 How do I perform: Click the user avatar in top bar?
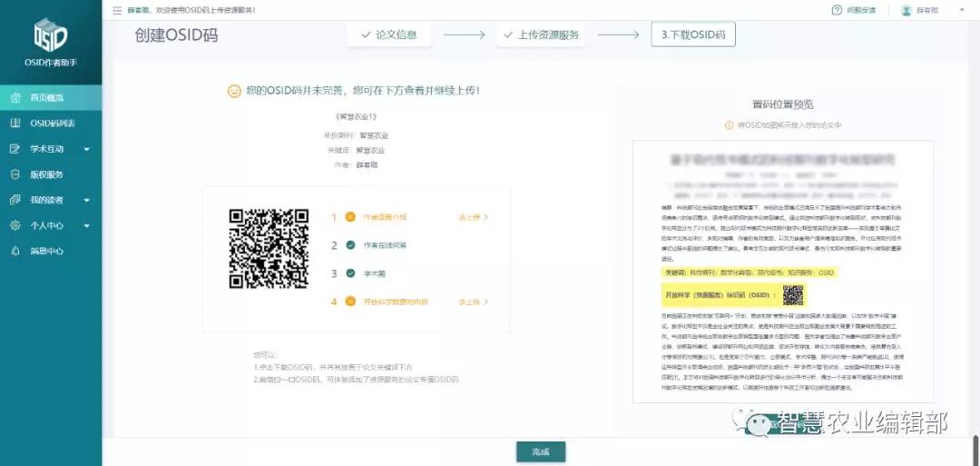pos(906,10)
